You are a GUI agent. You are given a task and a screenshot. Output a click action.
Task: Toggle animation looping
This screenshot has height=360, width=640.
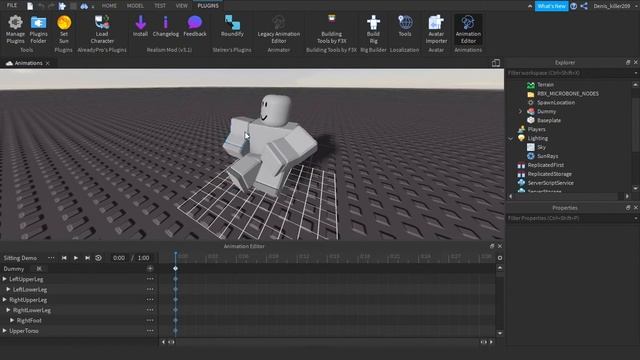coord(98,258)
